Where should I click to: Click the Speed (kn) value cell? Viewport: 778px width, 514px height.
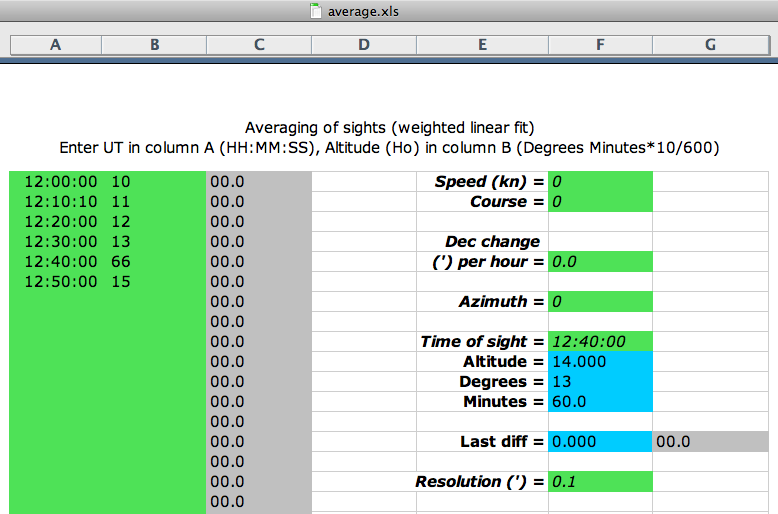[x=600, y=182]
